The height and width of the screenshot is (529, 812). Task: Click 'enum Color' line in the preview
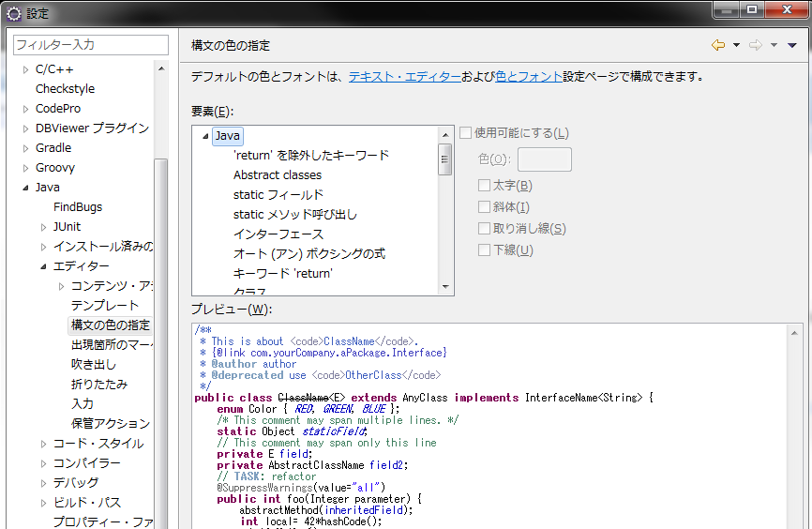tap(308, 409)
